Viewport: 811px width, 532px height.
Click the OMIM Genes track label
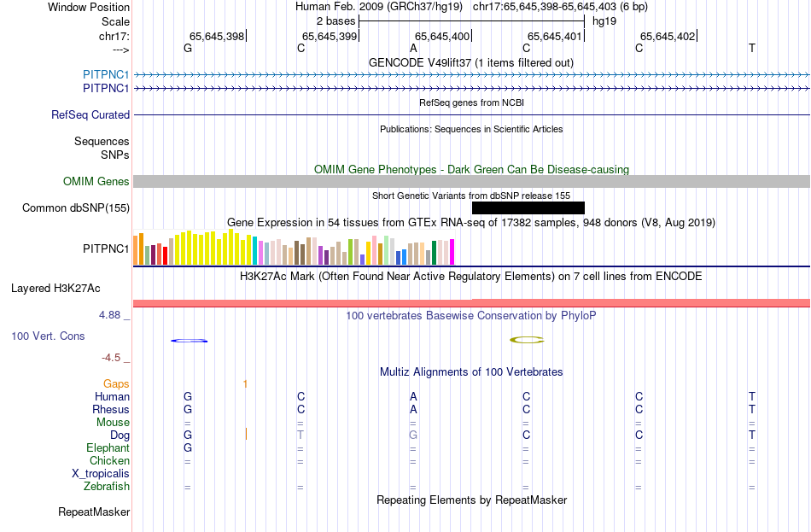click(96, 181)
